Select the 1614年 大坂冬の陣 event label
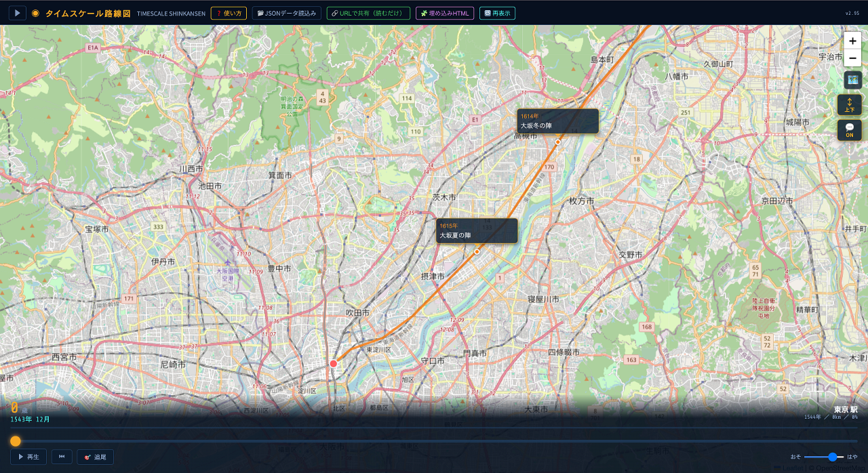 tap(558, 121)
